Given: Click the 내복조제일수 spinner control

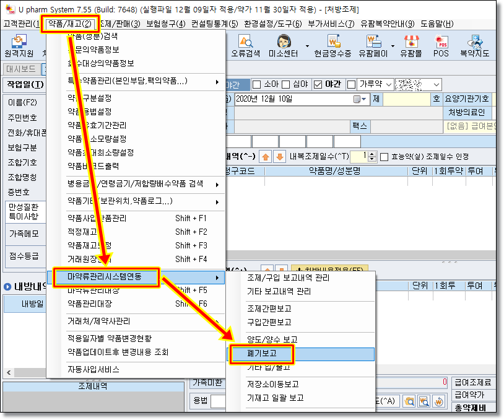Looking at the screenshot, I should coord(371,157).
